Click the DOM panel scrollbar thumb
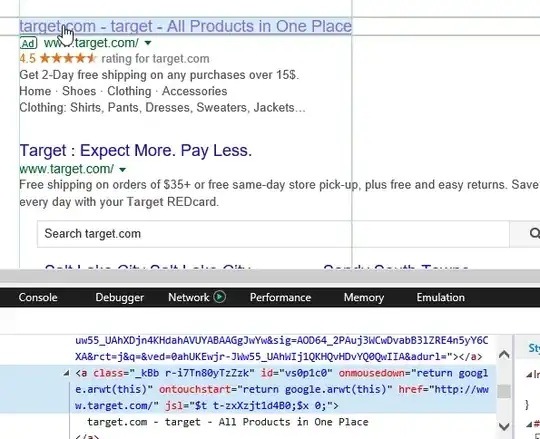This screenshot has width=540, height=439. click(504, 391)
